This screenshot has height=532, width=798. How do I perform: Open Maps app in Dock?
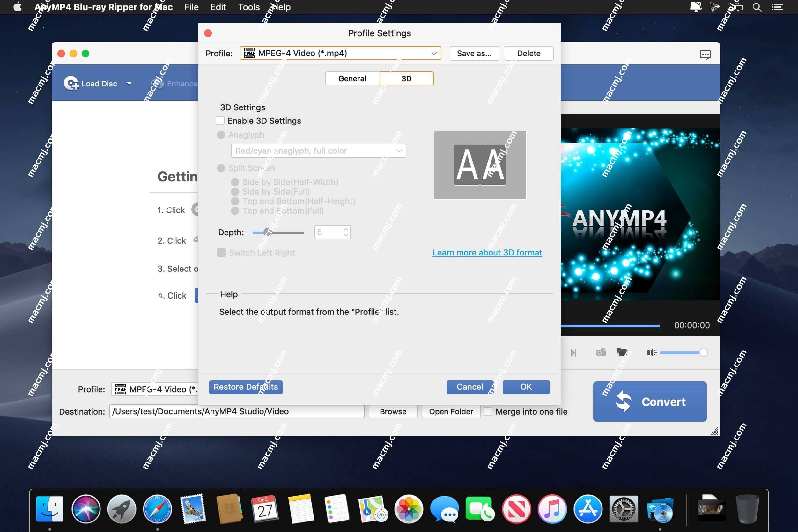click(x=373, y=509)
